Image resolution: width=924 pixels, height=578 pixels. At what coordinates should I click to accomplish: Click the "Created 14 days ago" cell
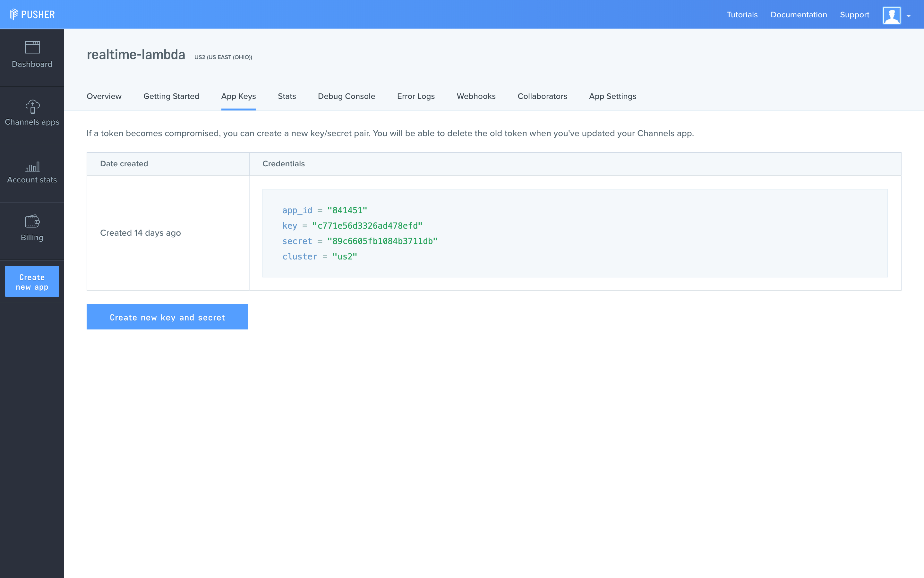pos(168,233)
